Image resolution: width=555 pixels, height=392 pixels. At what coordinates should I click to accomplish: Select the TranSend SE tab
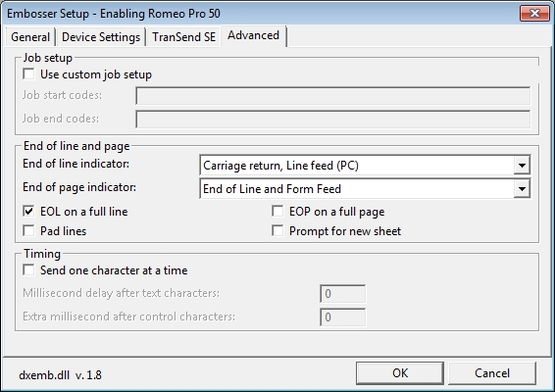(183, 37)
